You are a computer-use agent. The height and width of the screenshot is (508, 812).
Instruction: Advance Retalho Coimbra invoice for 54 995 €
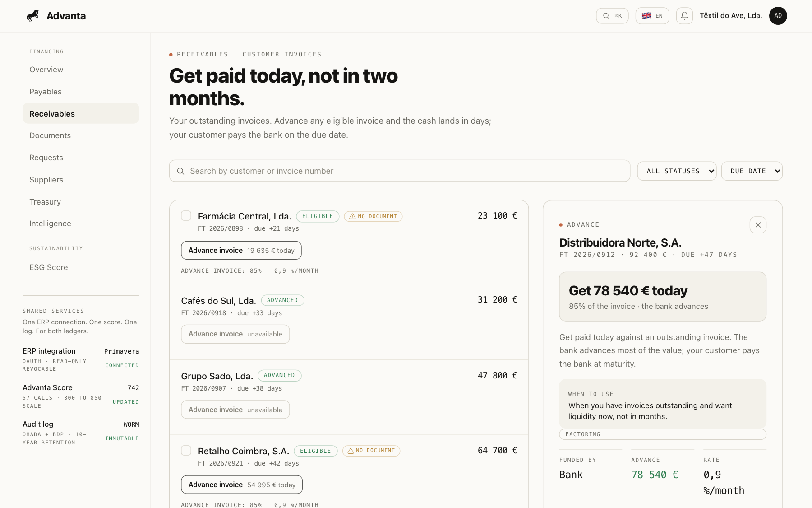242,485
